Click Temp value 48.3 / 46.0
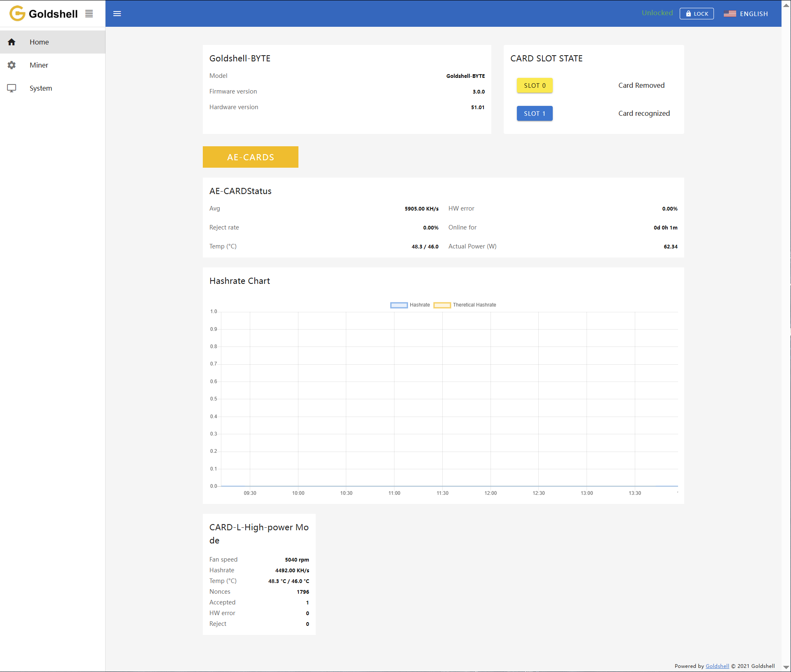This screenshot has height=672, width=791. coord(425,247)
